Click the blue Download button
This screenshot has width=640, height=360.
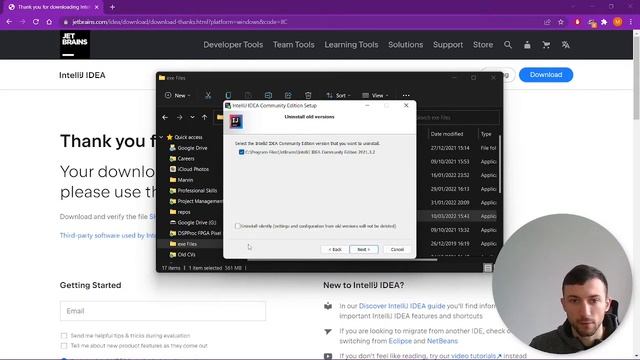tap(546, 75)
